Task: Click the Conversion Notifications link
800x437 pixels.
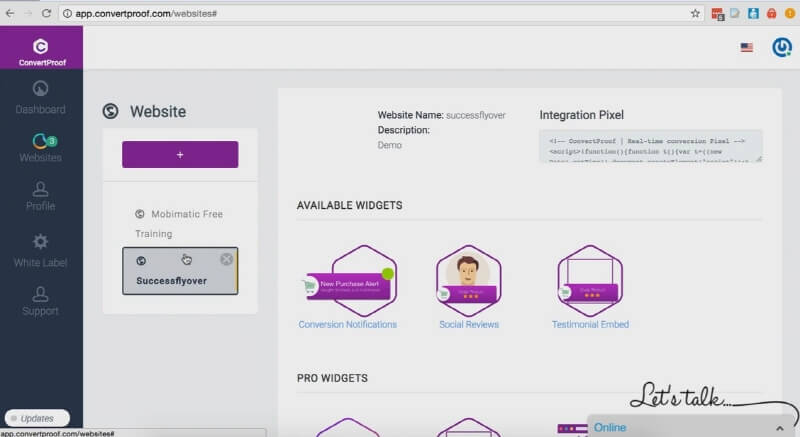Action: (347, 324)
